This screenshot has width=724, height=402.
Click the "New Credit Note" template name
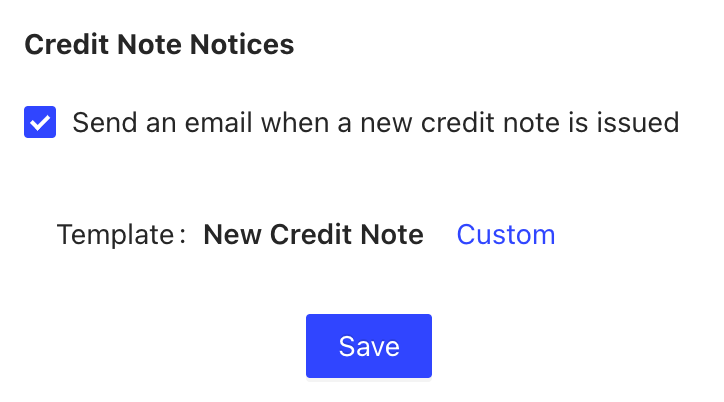[x=313, y=235]
